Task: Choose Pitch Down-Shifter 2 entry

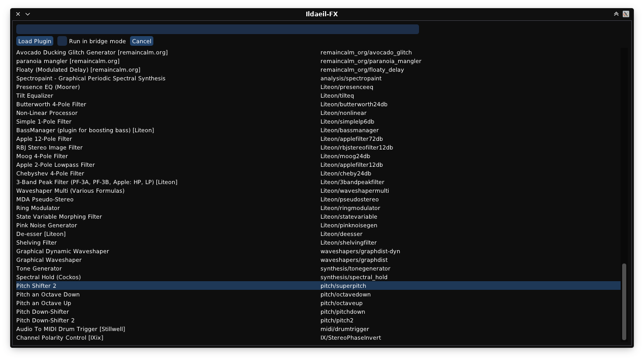Action: [x=45, y=320]
